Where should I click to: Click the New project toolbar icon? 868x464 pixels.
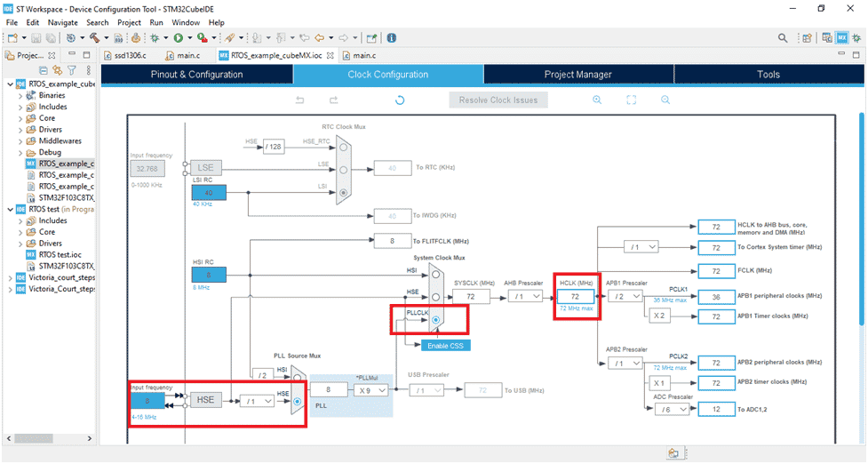point(12,38)
